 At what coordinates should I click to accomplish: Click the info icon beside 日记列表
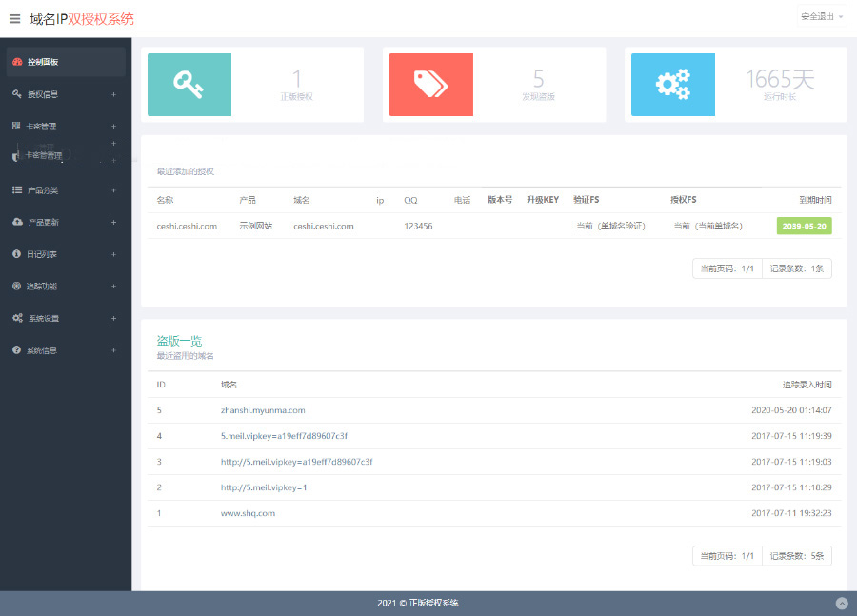tap(17, 254)
